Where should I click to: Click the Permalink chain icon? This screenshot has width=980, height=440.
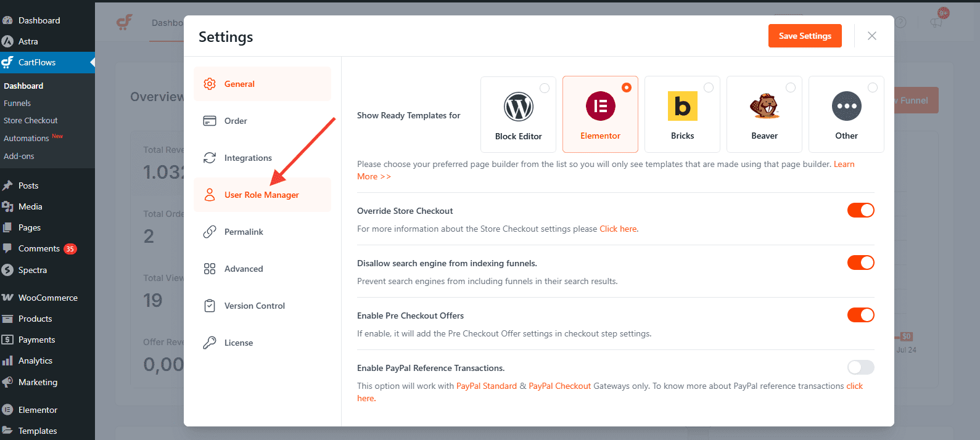point(210,232)
